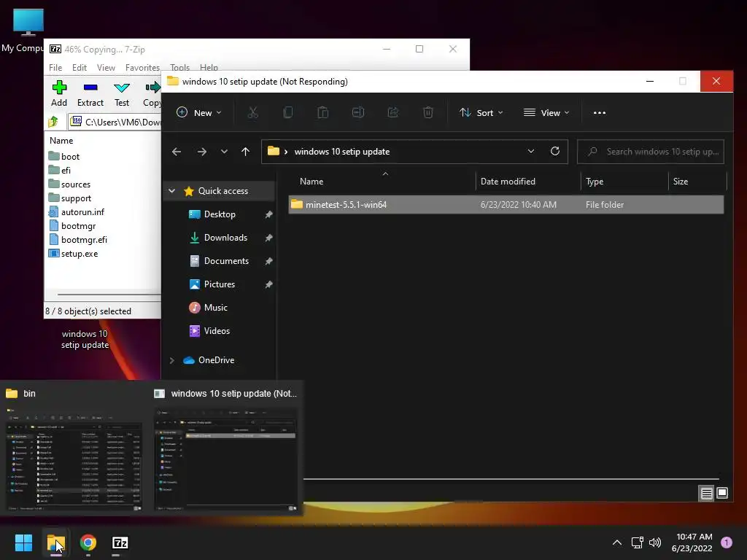Screen dimensions: 747x560
Task: Click the Explorer search box
Action: click(x=651, y=152)
